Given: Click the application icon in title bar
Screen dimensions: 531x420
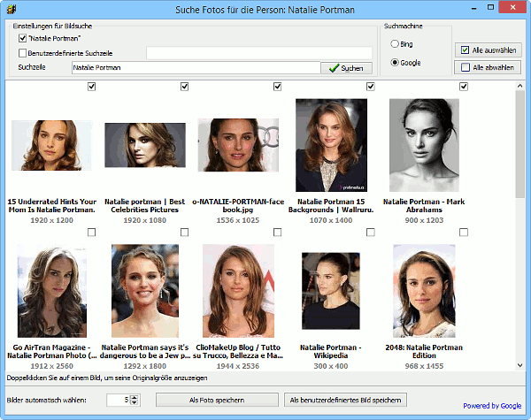Looking at the screenshot, I should coord(12,9).
